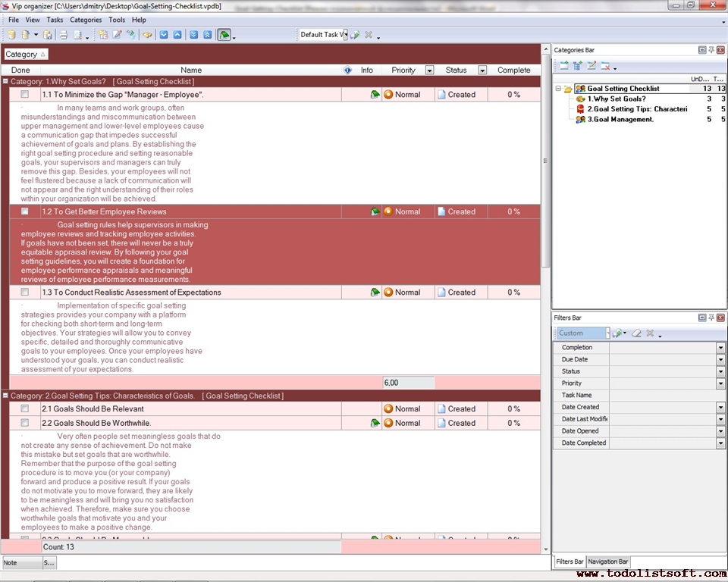Click the eraser clear filter icon in Filters Bar
Image resolution: width=728 pixels, height=582 pixels.
tap(636, 333)
